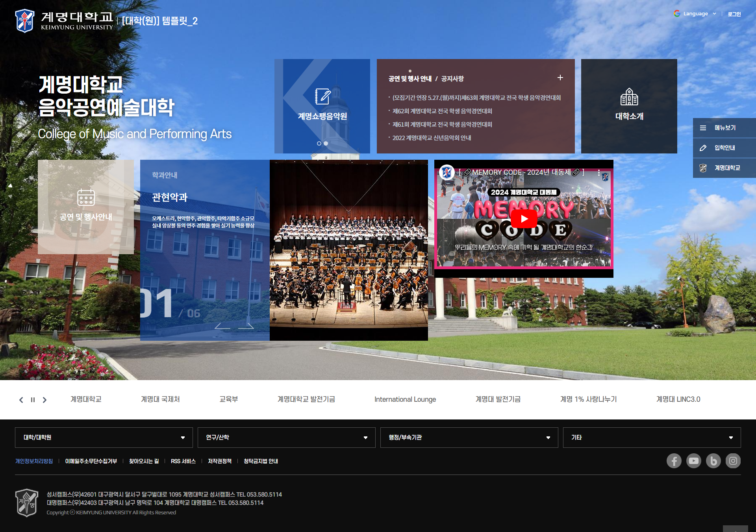Open the 대학소개 building icon tile
This screenshot has height=532, width=756.
point(629,106)
